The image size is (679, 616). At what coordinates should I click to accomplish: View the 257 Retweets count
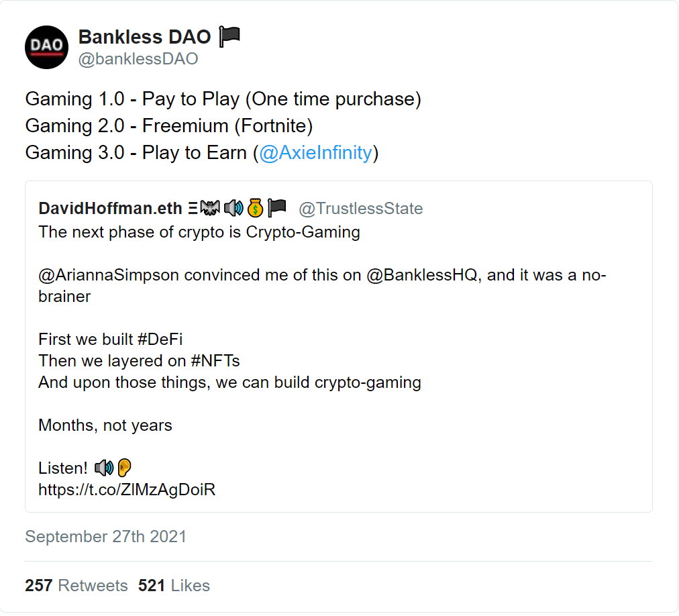point(76,586)
